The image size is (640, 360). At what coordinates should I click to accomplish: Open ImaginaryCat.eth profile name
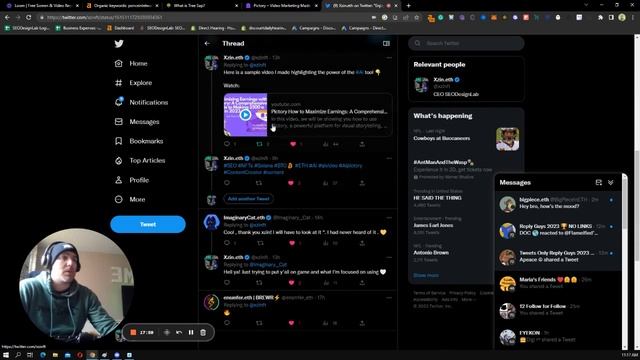coord(244,218)
